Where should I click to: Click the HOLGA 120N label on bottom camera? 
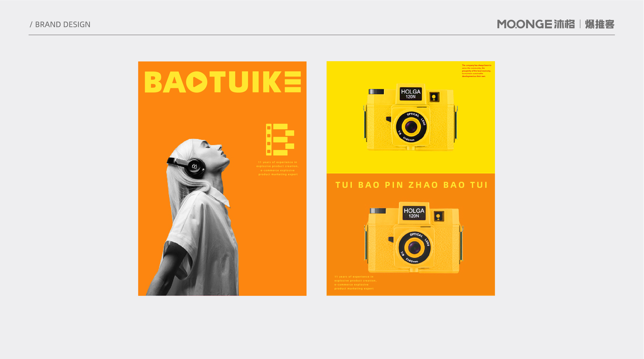(414, 213)
